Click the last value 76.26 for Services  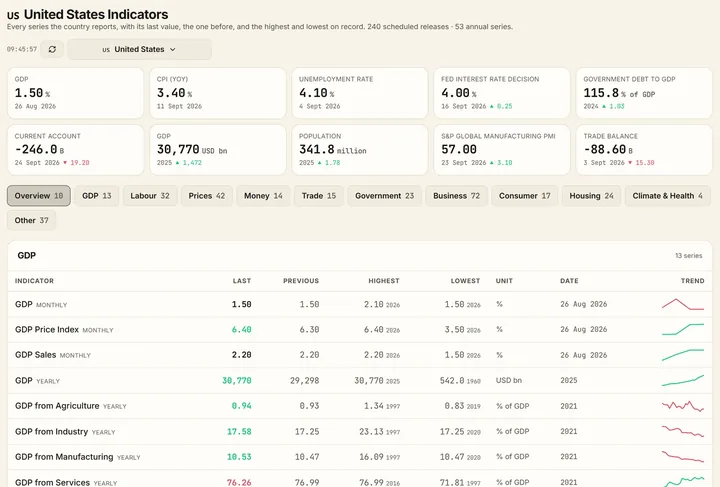pyautogui.click(x=239, y=482)
